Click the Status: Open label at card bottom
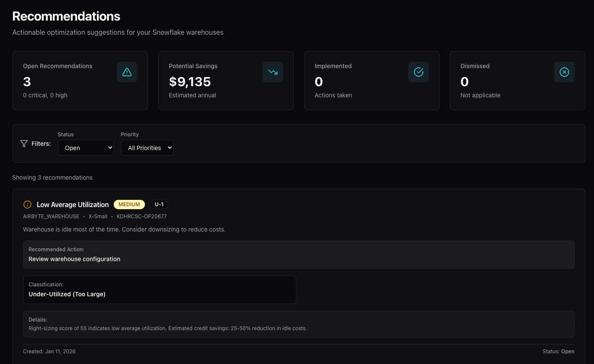Screen dimensions: 594x364 558,351
